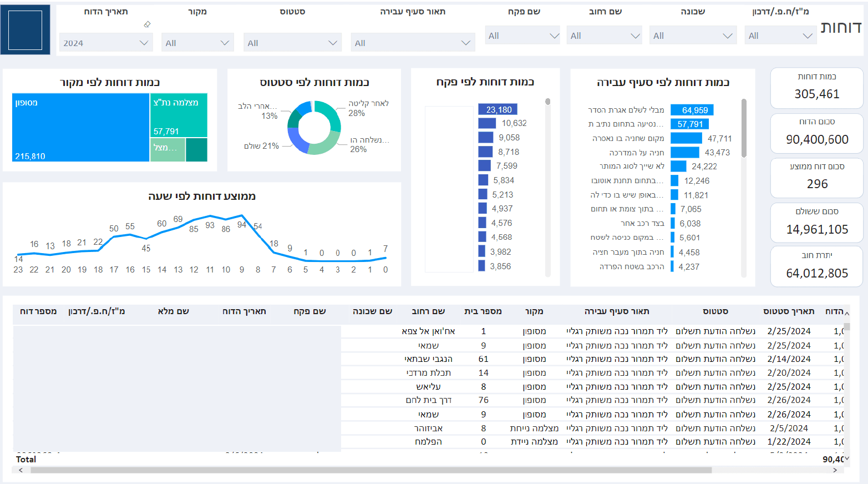Image resolution: width=868 pixels, height=484 pixels.
Task: Sort table by מספר דוח column header
Action: pyautogui.click(x=38, y=311)
